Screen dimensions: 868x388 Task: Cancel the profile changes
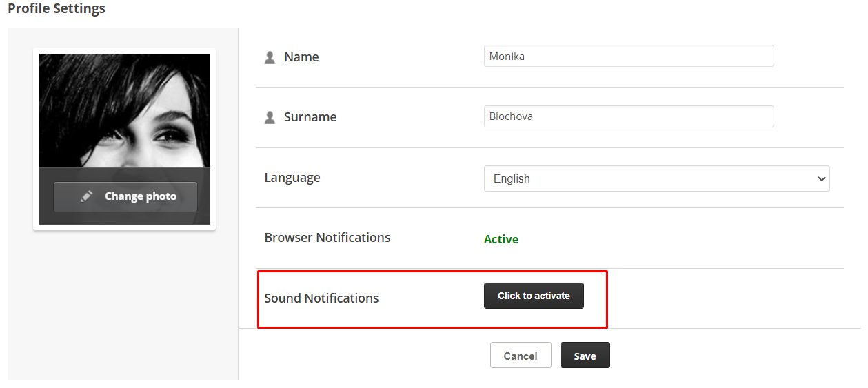521,355
